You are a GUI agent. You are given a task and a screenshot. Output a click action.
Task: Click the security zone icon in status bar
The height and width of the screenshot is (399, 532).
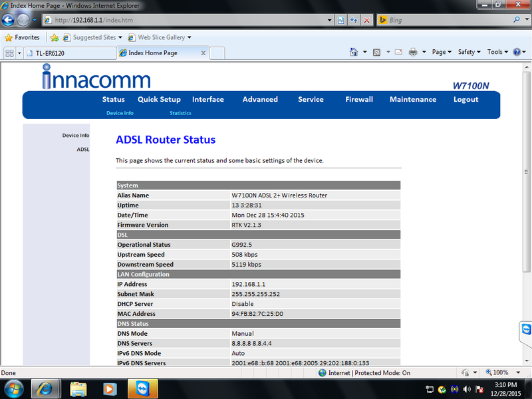322,373
